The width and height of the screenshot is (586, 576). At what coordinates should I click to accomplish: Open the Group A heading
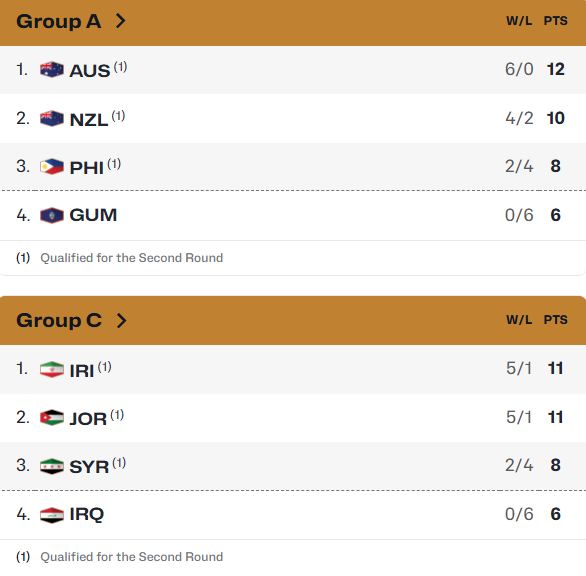pyautogui.click(x=59, y=21)
